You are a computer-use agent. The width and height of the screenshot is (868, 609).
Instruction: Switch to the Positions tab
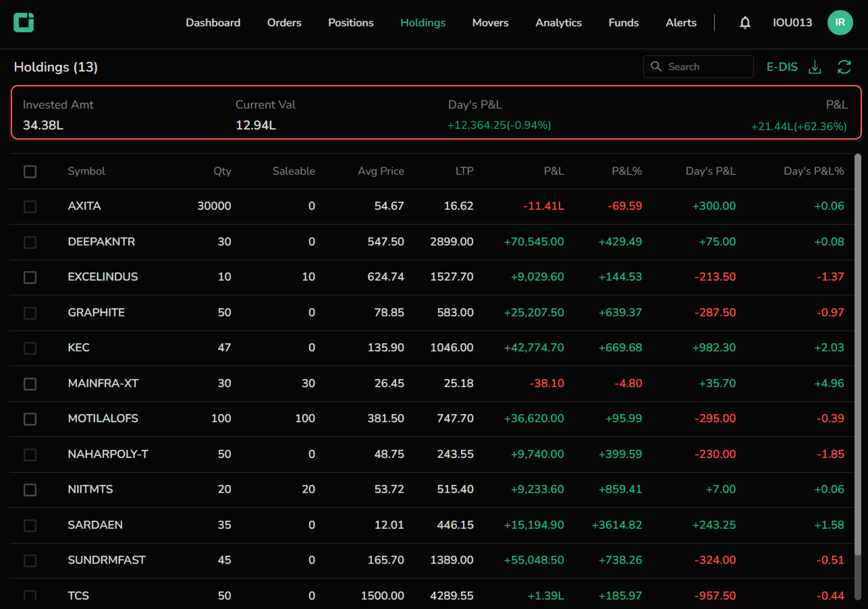pos(350,23)
